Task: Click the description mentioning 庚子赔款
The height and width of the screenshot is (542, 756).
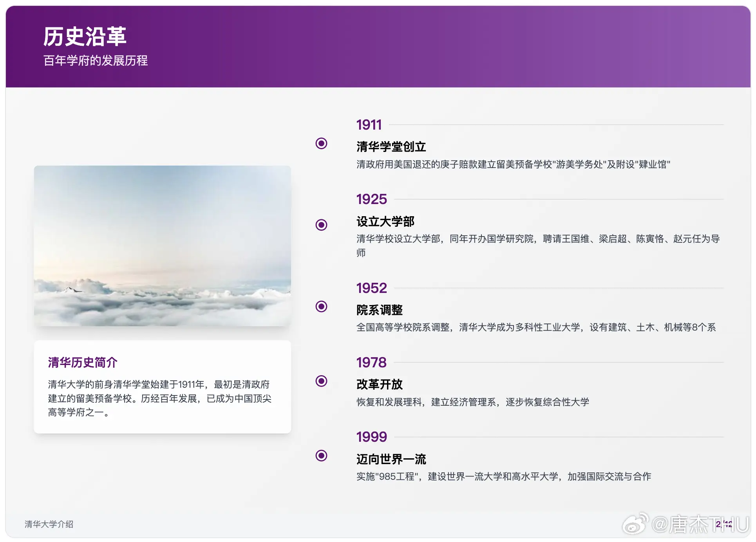Action: coord(513,164)
